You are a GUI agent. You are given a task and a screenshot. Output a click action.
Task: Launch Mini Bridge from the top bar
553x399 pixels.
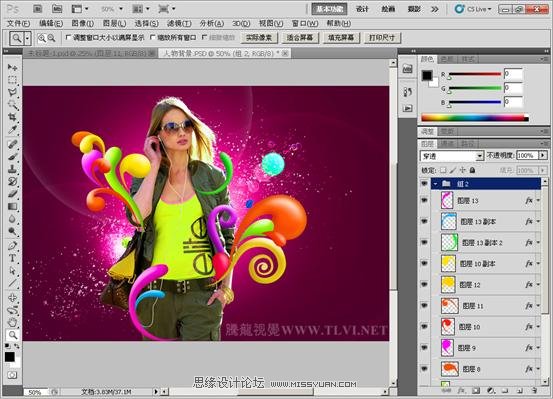(x=57, y=9)
